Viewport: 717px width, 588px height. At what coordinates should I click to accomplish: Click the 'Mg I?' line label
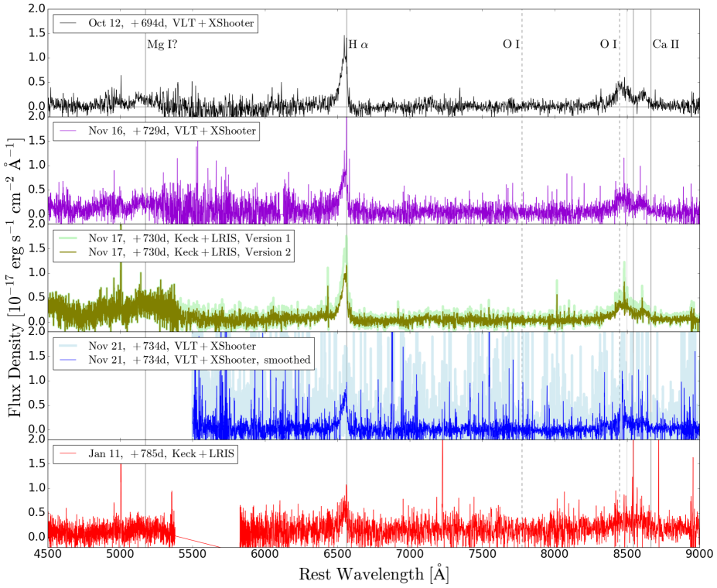click(162, 44)
